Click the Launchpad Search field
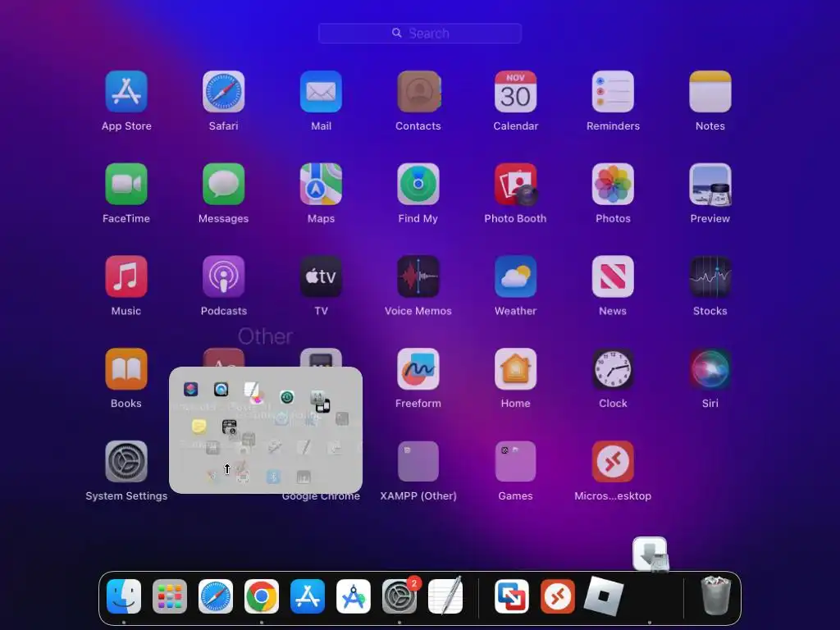The width and height of the screenshot is (840, 630). point(419,33)
